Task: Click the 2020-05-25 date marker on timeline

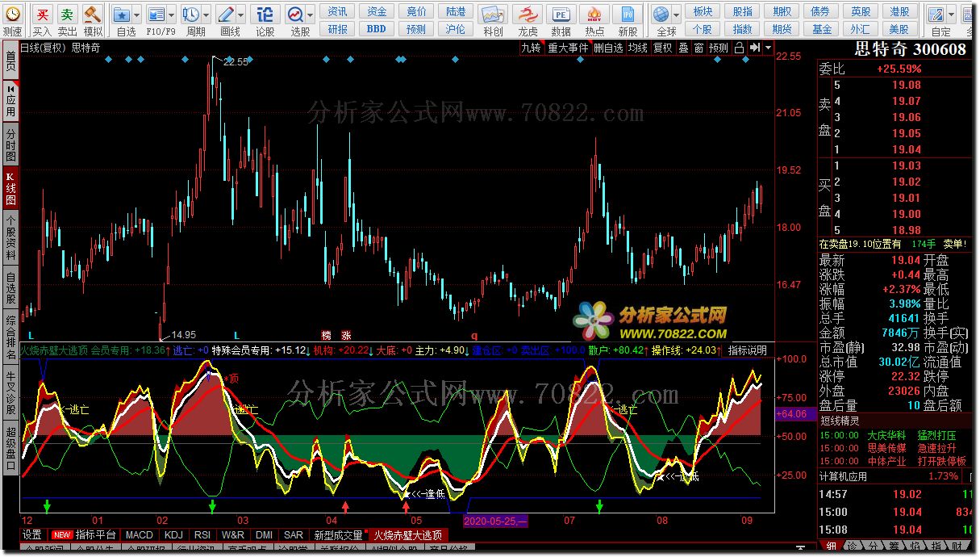Action: (495, 521)
